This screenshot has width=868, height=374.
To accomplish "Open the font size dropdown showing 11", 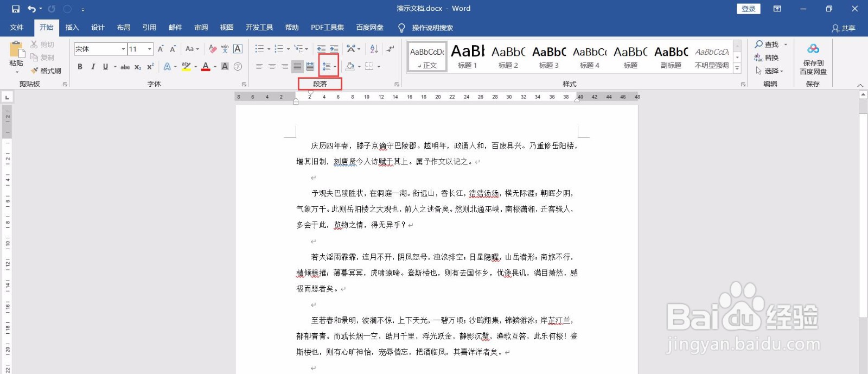I will [x=150, y=49].
